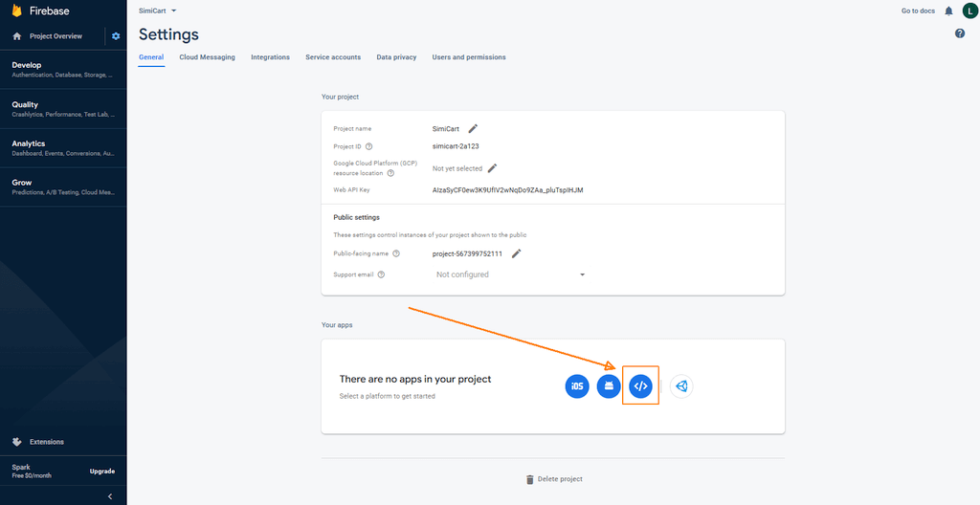Click 'Not yet selected' location value
Viewport: 980px width, 505px height.
pos(457,168)
